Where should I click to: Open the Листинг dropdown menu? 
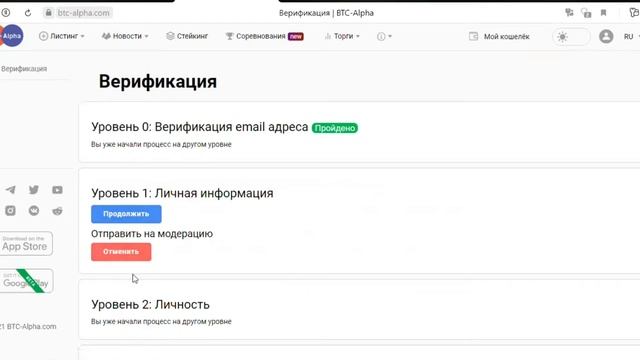click(x=62, y=36)
